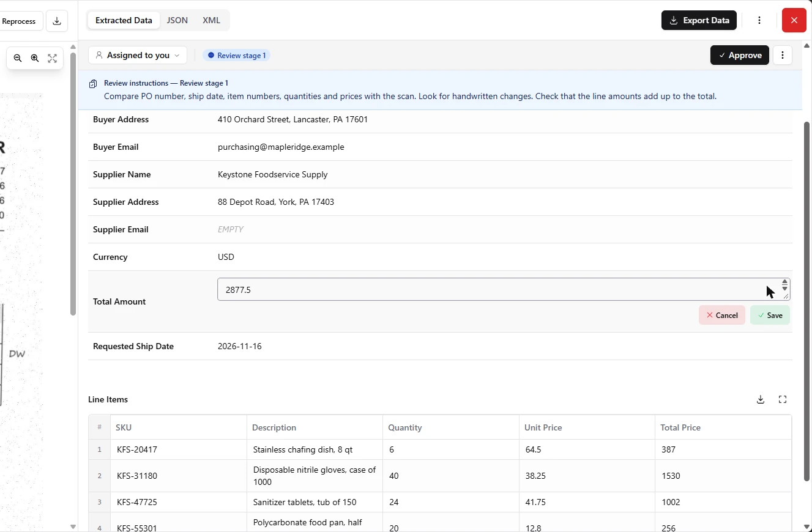Click the Sanitizer tablets description cell

315,502
